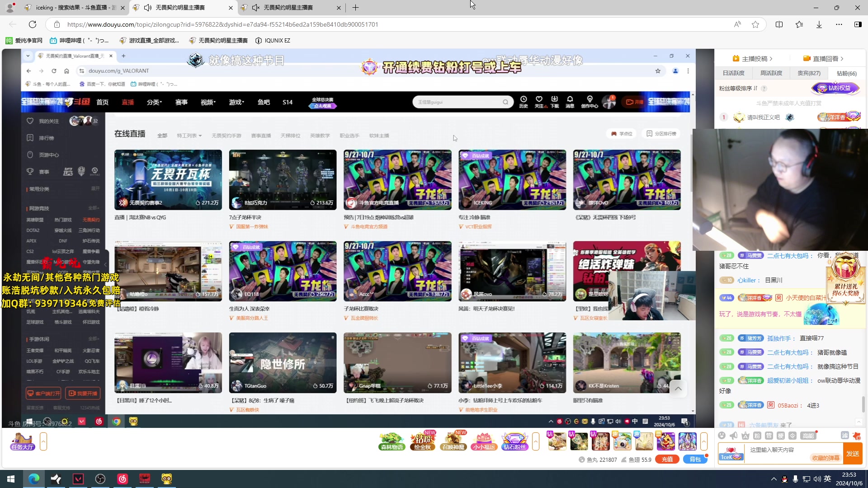Switch to the iceking search results tab
Image resolution: width=868 pixels, height=488 pixels.
click(75, 8)
